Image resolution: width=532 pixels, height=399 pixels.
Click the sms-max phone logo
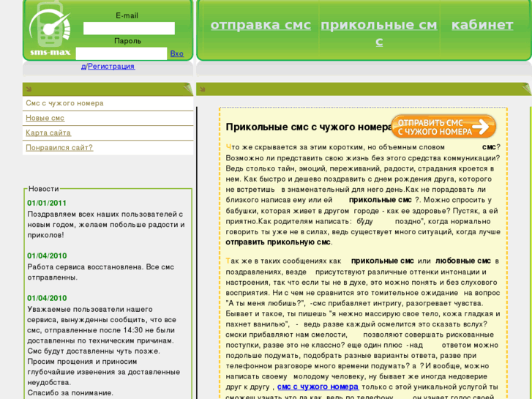pos(50,30)
